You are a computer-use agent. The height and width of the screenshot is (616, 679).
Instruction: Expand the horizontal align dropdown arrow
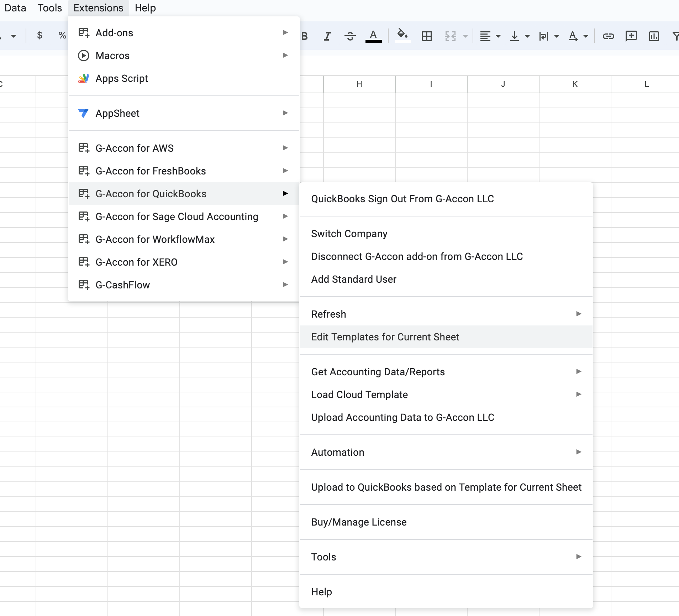499,36
